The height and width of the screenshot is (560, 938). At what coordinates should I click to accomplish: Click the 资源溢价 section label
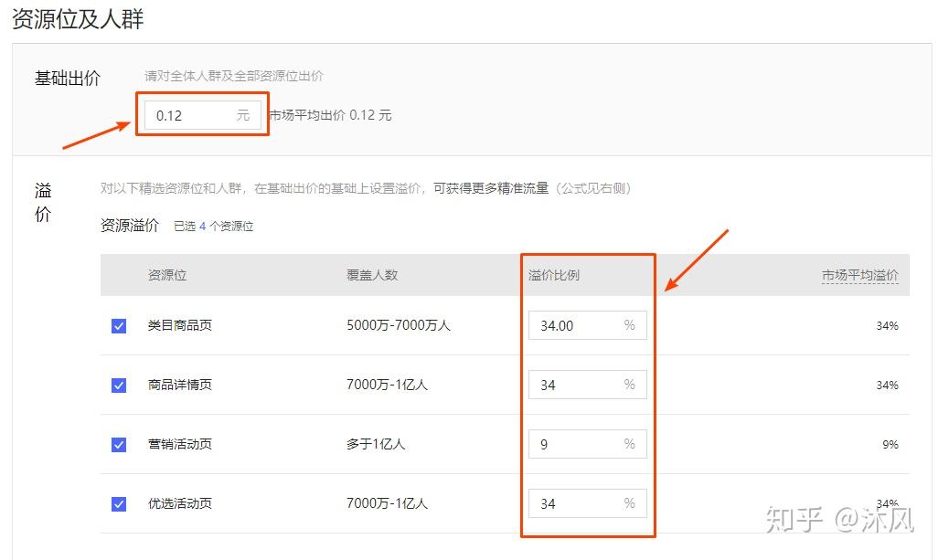130,226
